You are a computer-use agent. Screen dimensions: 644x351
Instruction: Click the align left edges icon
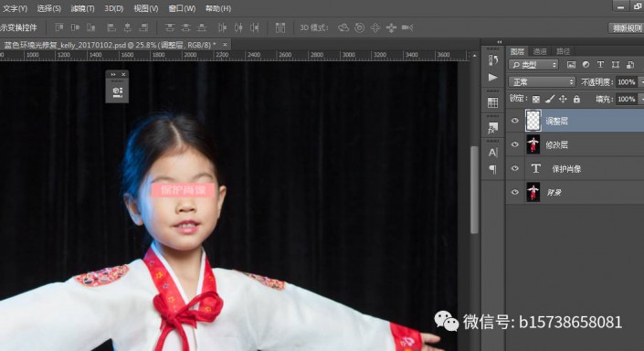pos(111,27)
